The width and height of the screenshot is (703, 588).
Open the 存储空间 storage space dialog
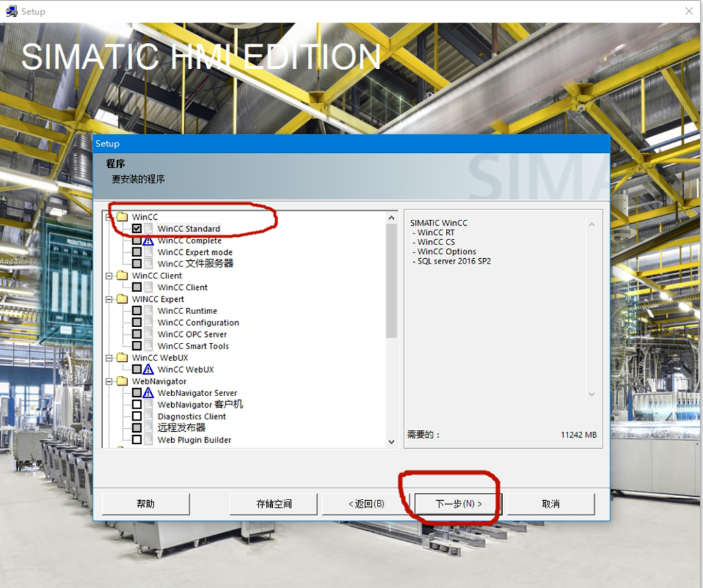click(x=273, y=503)
